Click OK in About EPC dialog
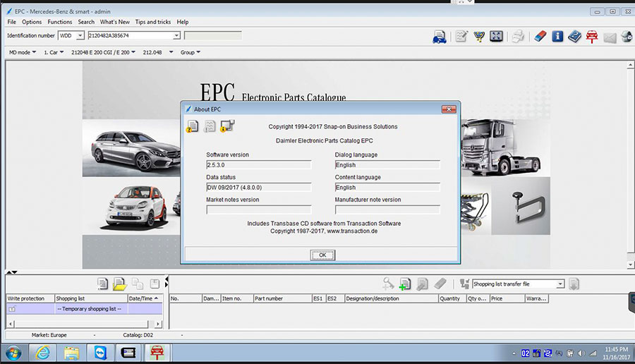Viewport: 635px width, 364px height. 322,255
